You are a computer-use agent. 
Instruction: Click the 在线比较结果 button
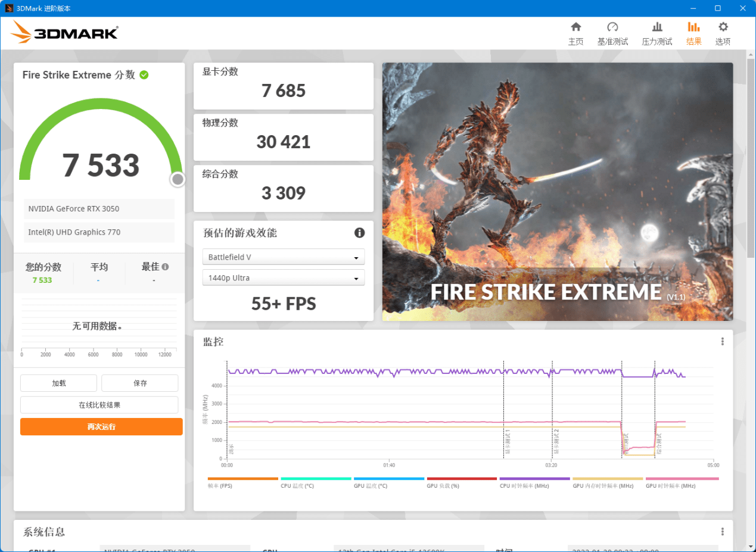pos(99,404)
